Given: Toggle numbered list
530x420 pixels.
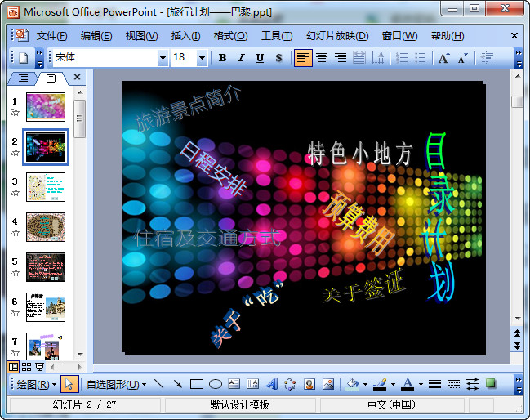Looking at the screenshot, I should click(402, 58).
